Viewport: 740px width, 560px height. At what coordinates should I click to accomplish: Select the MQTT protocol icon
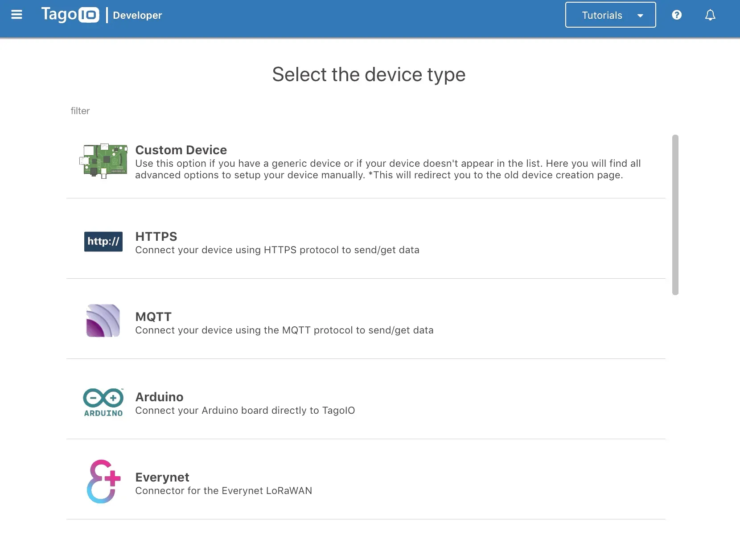tap(103, 320)
